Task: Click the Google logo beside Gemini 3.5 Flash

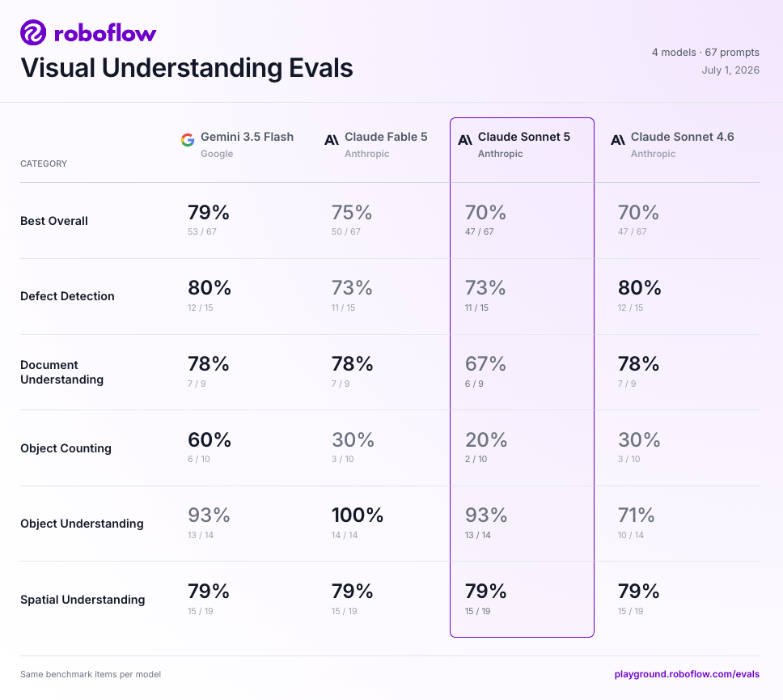Action: click(188, 140)
